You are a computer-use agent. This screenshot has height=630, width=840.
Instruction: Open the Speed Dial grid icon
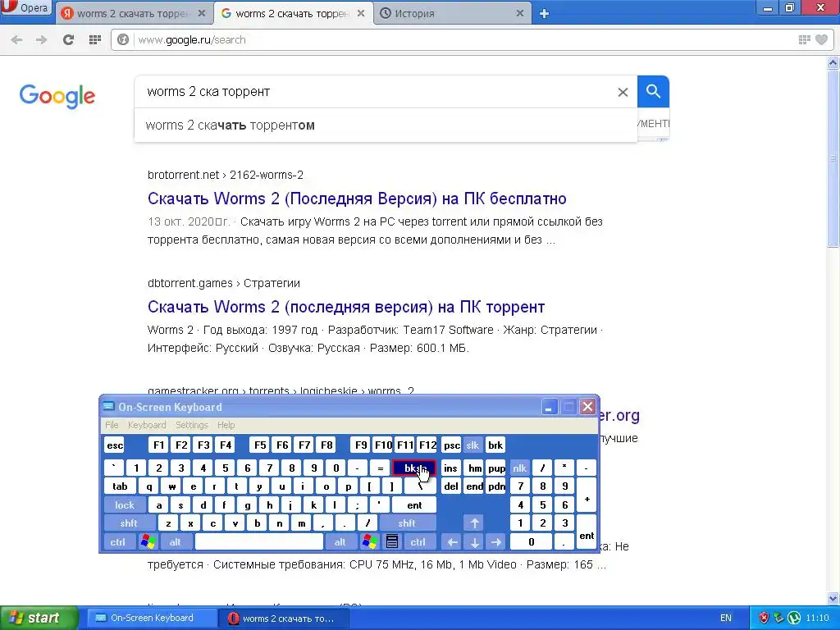[x=95, y=39]
